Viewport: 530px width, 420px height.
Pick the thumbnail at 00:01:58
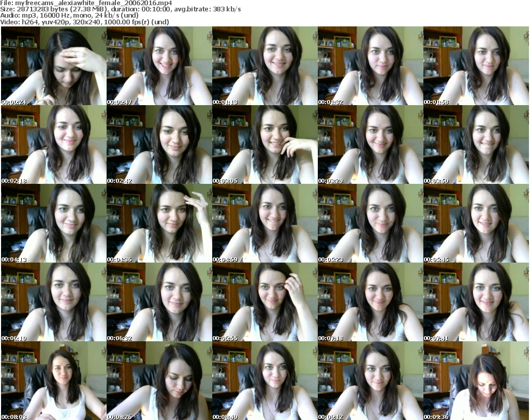click(476, 66)
